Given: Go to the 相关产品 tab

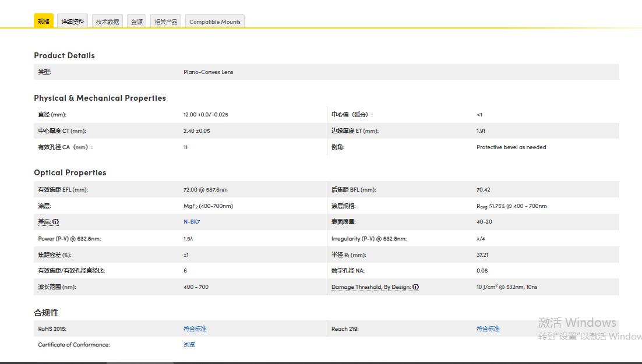Looking at the screenshot, I should [x=166, y=22].
